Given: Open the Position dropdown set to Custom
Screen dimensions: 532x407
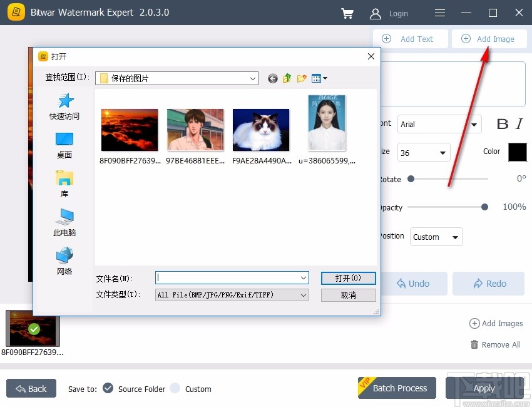Looking at the screenshot, I should 436,237.
